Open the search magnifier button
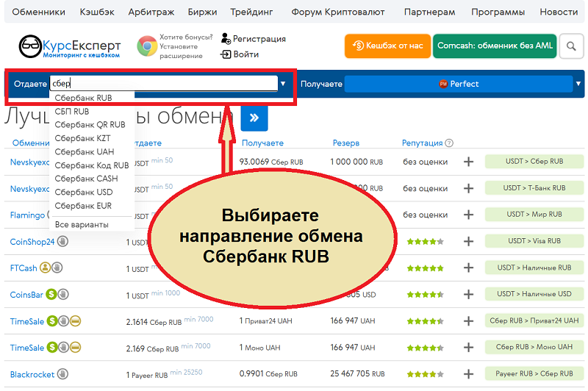This screenshot has height=391, width=588. (x=571, y=46)
